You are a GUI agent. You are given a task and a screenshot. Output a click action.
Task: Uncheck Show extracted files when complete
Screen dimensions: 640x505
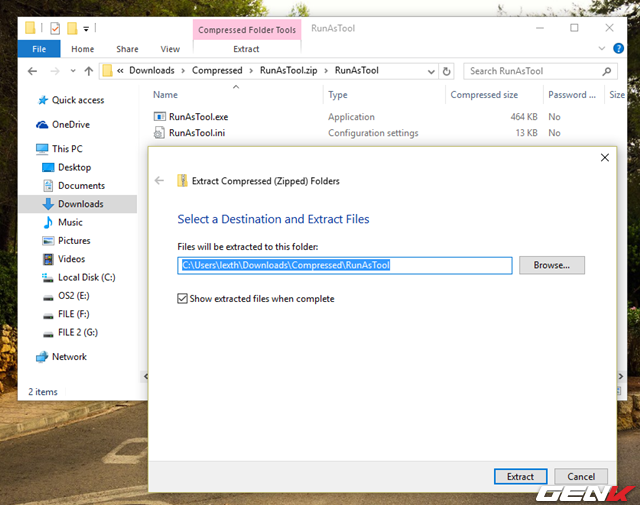182,299
